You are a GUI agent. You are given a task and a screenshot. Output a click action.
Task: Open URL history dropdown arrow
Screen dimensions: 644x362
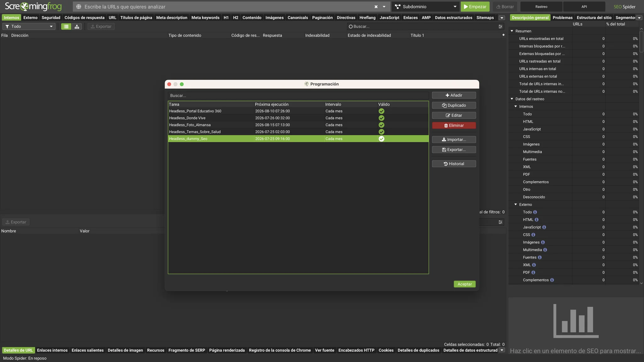384,7
